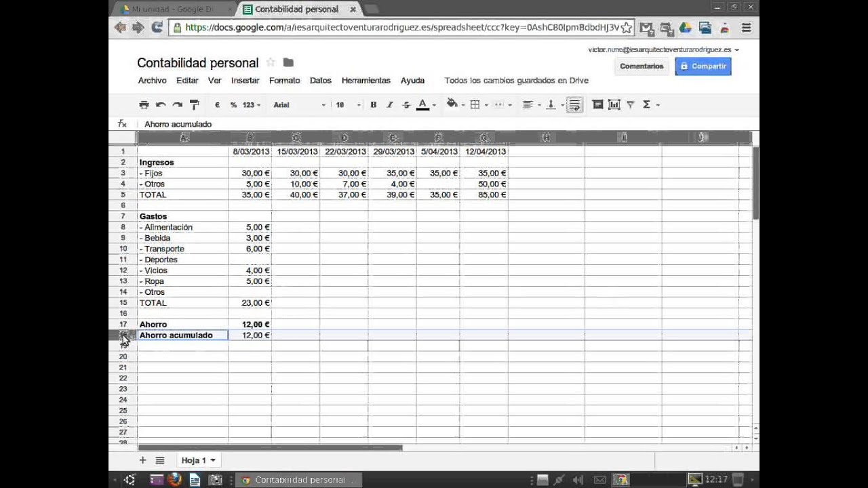
Task: Click the Contabilidad personal document title
Action: click(198, 62)
